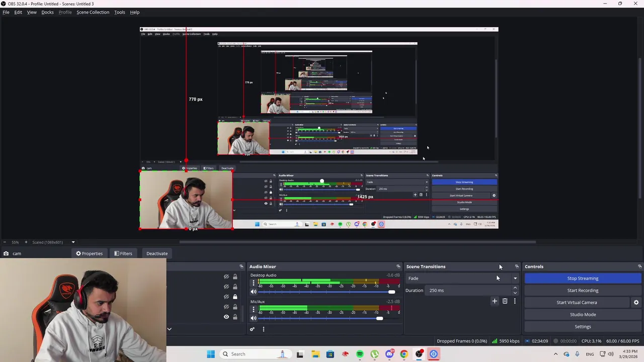Viewport: 644px width, 362px height.
Task: Open Advanced Audio Properties gear icon
Action: coord(252,329)
